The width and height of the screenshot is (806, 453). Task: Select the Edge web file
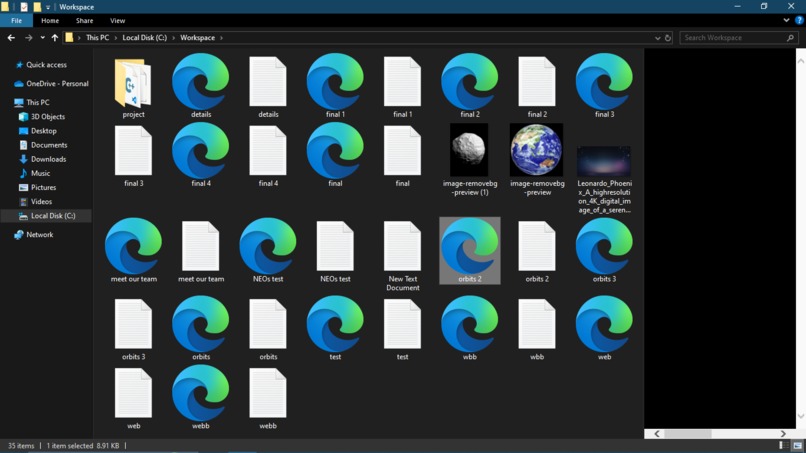click(604, 324)
